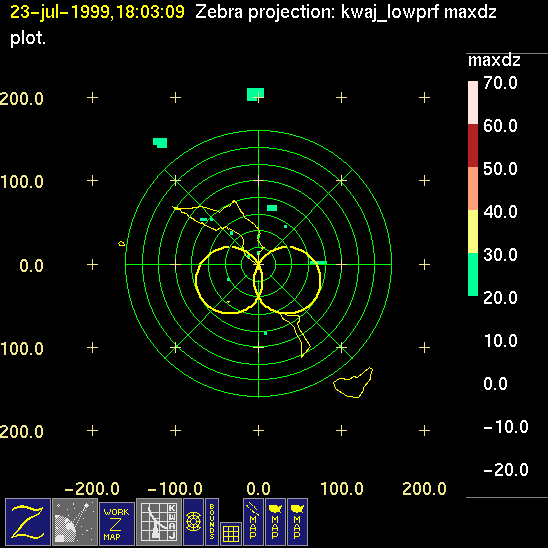Click the maxdz colorbar title label
The image size is (548, 548).
click(x=494, y=61)
